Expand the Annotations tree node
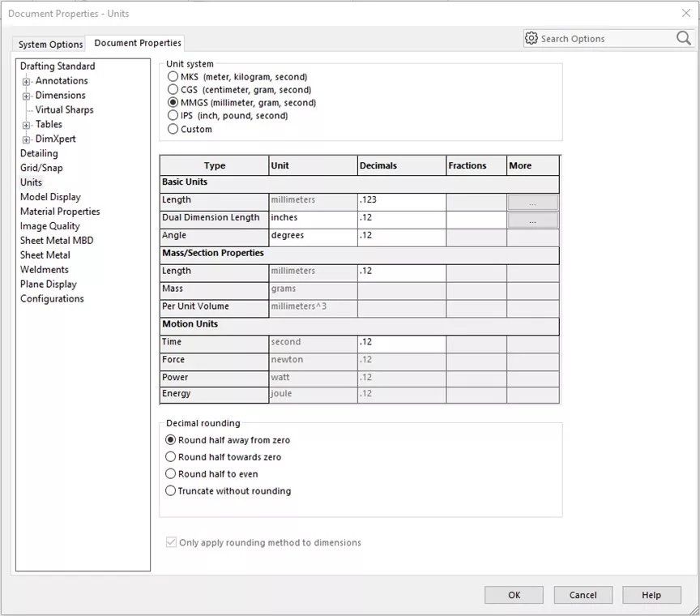Image resolution: width=700 pixels, height=616 pixels. pos(25,80)
